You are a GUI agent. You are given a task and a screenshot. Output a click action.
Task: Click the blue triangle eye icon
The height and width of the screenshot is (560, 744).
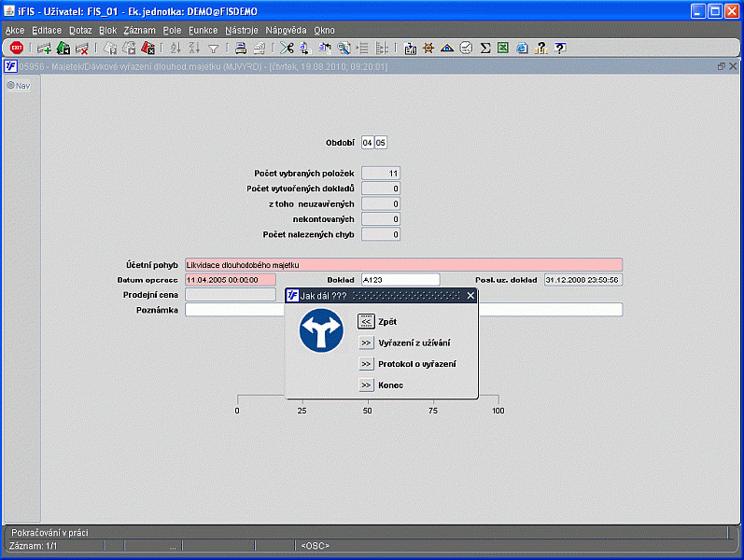[x=447, y=48]
